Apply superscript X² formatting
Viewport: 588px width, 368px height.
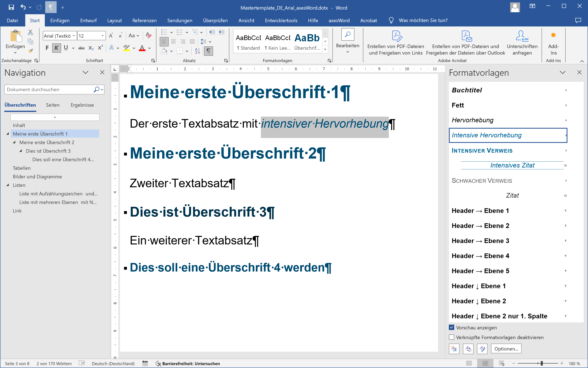click(100, 48)
